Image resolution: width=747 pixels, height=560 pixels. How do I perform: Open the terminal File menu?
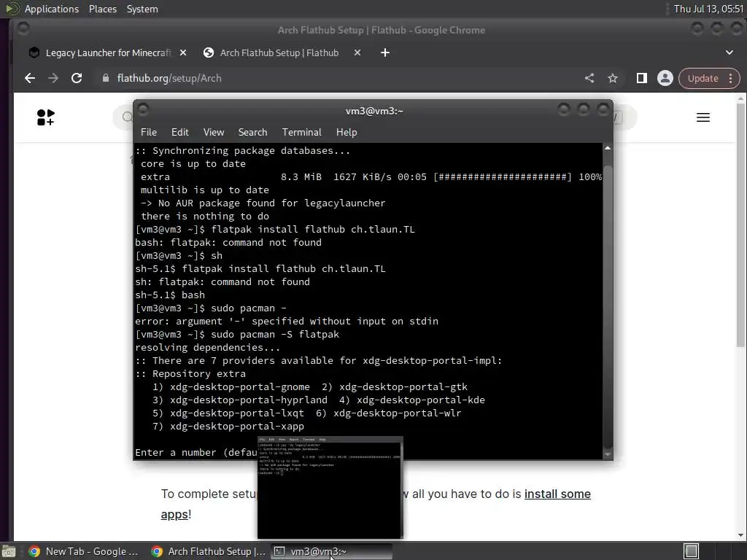click(x=149, y=133)
